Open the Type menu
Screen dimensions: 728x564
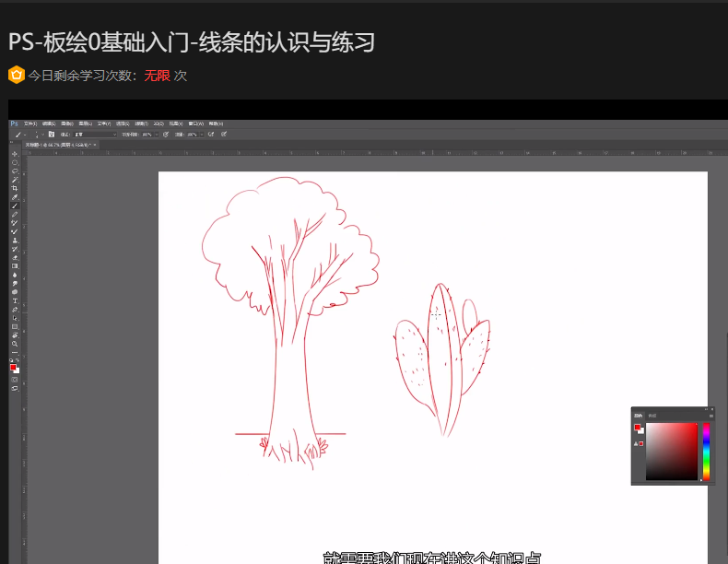104,123
